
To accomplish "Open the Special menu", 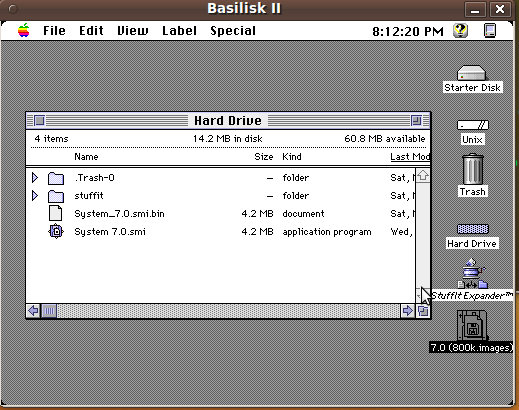I will pyautogui.click(x=233, y=31).
